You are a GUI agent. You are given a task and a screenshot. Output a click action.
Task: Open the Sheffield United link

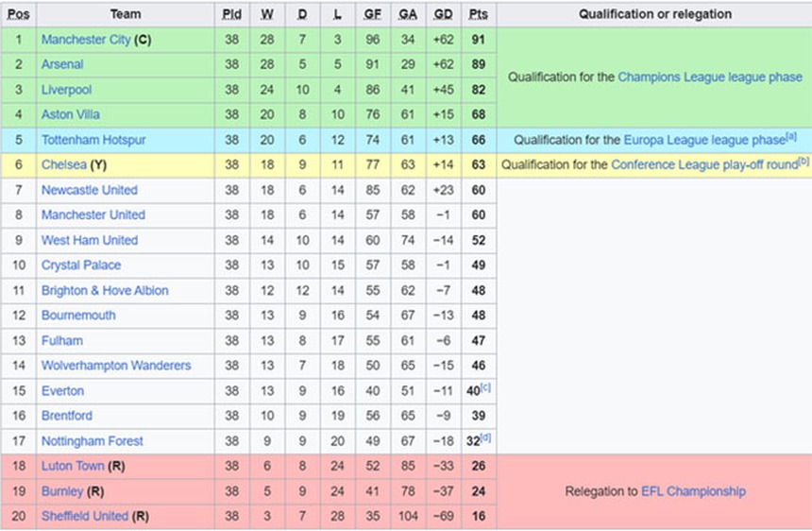pyautogui.click(x=85, y=516)
